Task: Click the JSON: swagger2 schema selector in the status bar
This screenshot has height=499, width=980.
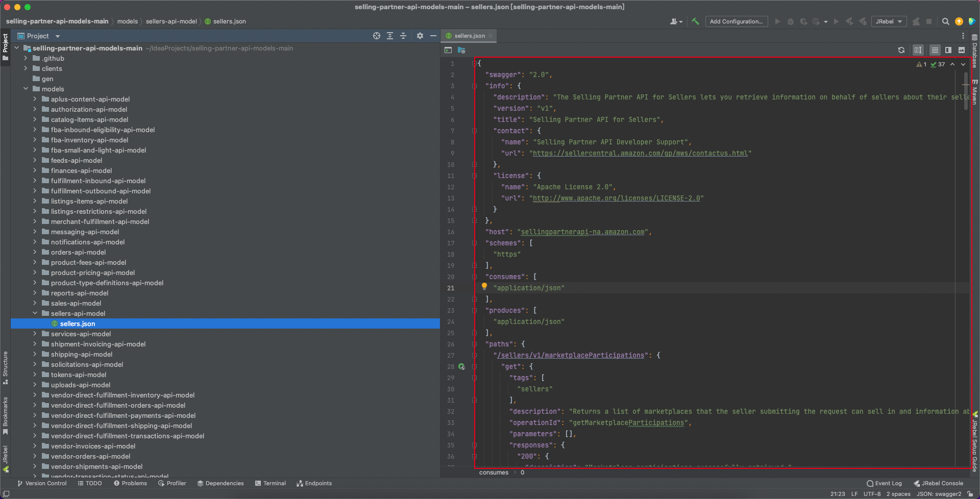Action: click(x=939, y=494)
